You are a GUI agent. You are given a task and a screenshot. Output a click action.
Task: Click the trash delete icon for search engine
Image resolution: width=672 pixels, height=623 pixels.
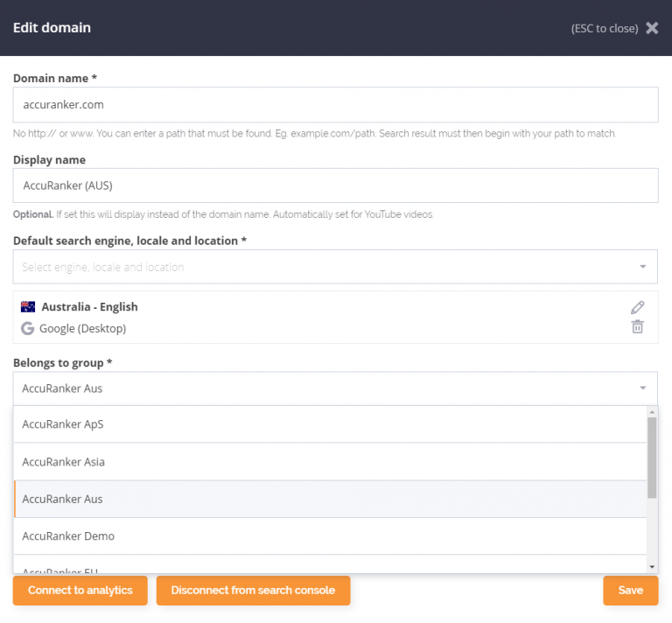click(638, 327)
